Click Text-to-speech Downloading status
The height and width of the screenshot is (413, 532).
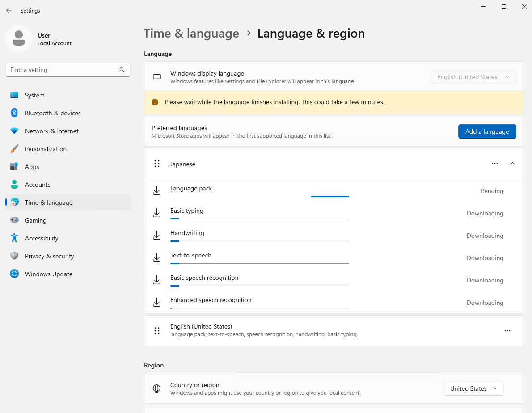[485, 258]
